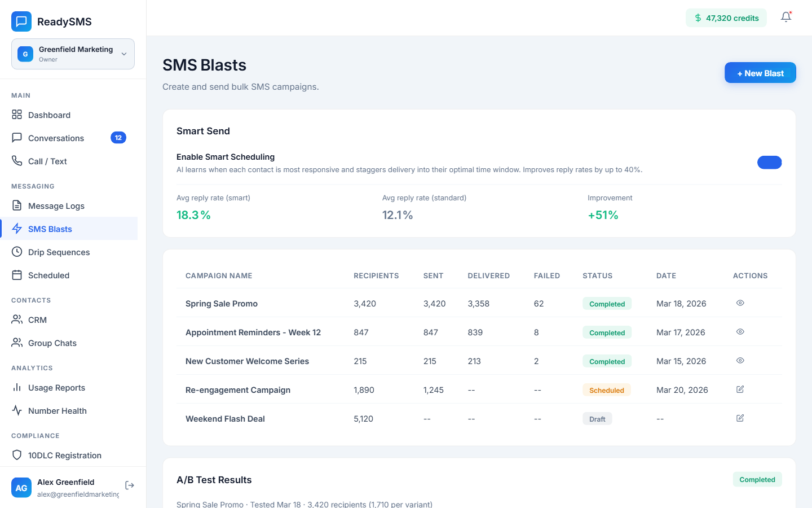This screenshot has width=812, height=508.
Task: Click the New Blast button
Action: pos(760,73)
